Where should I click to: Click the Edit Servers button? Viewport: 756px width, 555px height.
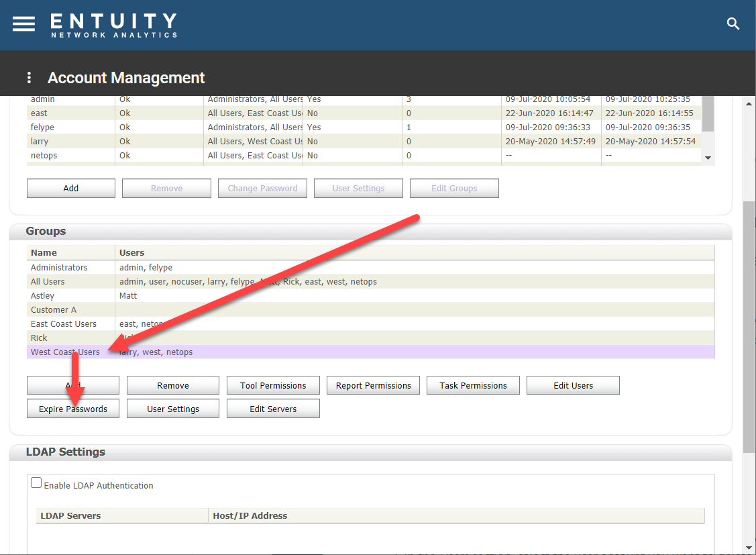coord(273,409)
